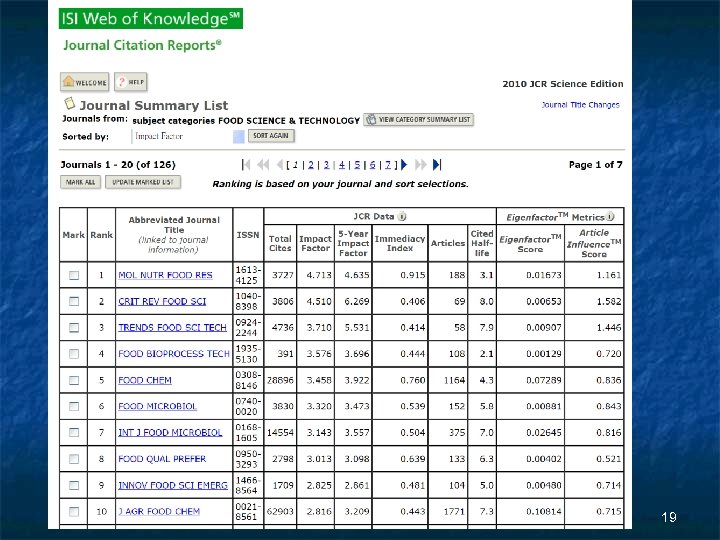The height and width of the screenshot is (540, 720).
Task: Go to page 6 of results
Action: tap(372, 164)
